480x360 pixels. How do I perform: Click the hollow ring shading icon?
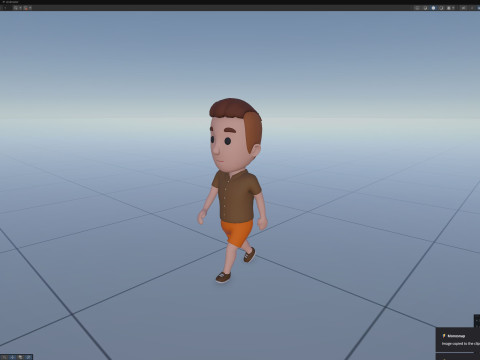(x=441, y=8)
